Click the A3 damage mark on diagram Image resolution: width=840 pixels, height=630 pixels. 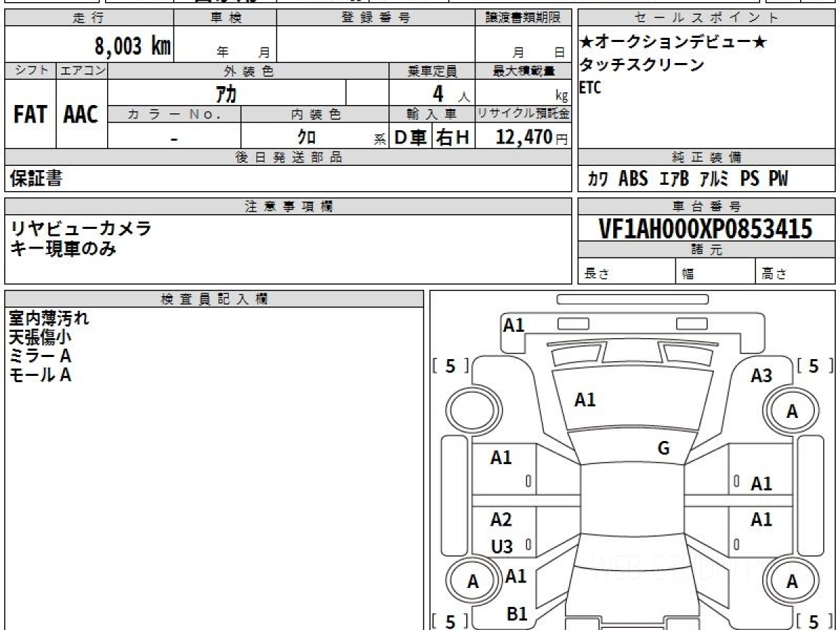(761, 376)
